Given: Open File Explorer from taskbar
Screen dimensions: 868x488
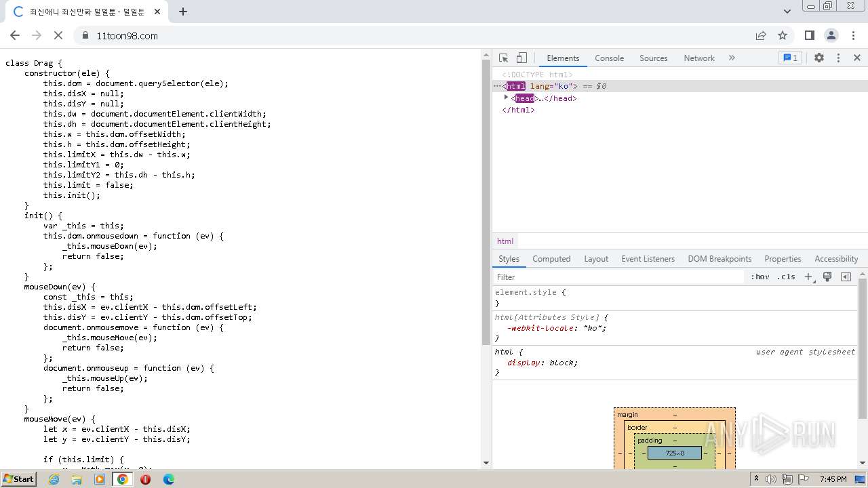Looking at the screenshot, I should click(77, 479).
